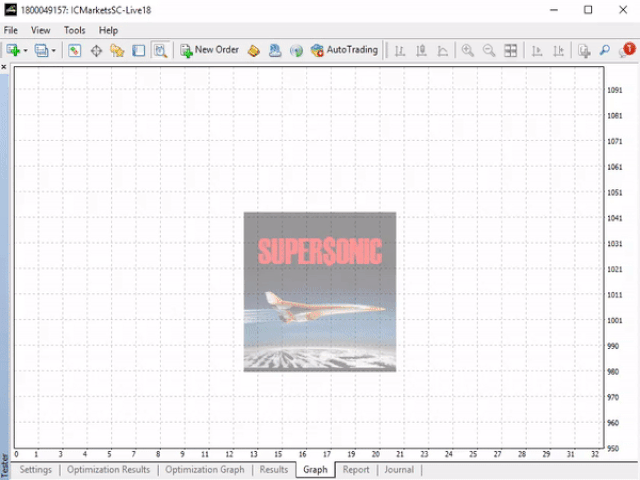Switch to the Journal tab
The image size is (640, 480).
399,470
